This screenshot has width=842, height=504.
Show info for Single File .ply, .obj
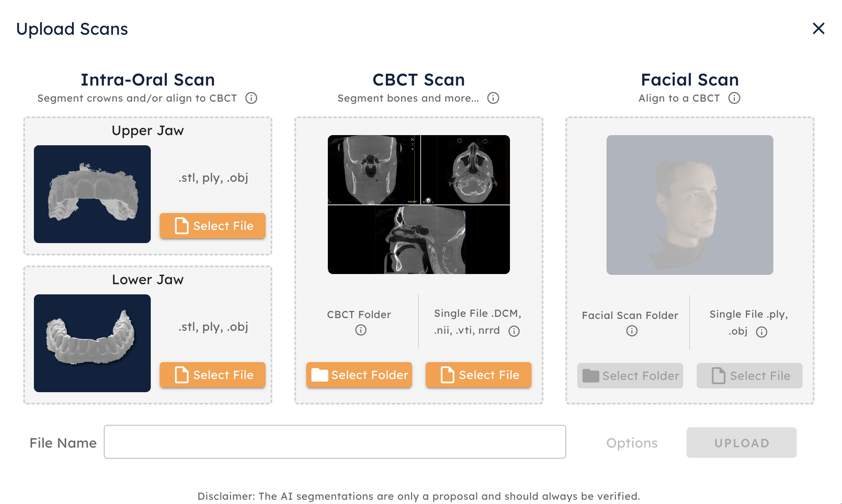pyautogui.click(x=761, y=332)
